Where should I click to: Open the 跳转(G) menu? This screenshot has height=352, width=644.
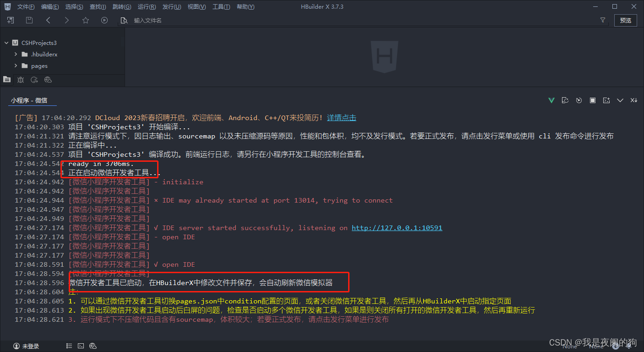tap(121, 7)
